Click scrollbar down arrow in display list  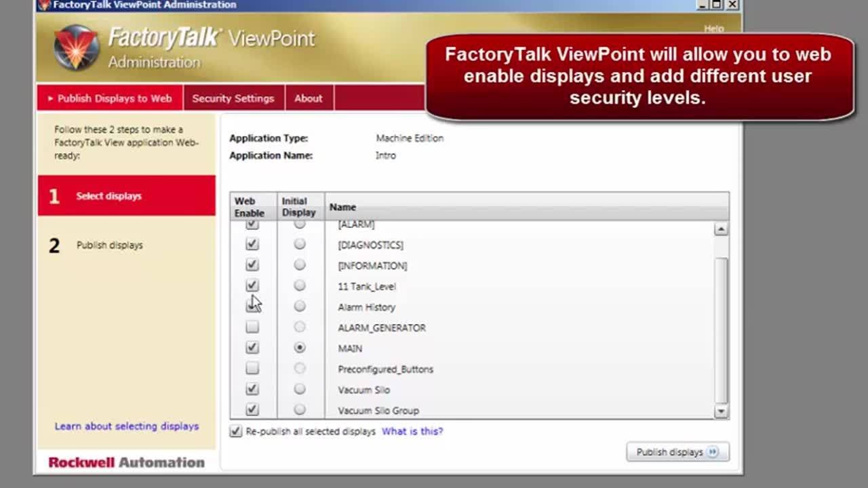coord(721,411)
